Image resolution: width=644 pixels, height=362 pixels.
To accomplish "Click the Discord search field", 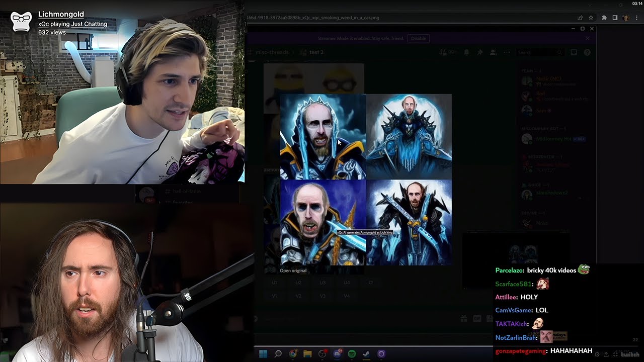I will point(540,52).
